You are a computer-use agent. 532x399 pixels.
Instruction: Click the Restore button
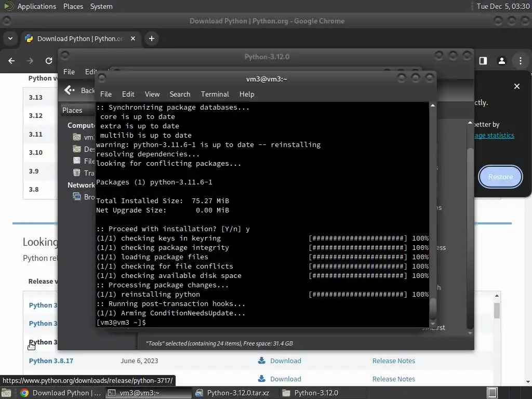pyautogui.click(x=500, y=177)
